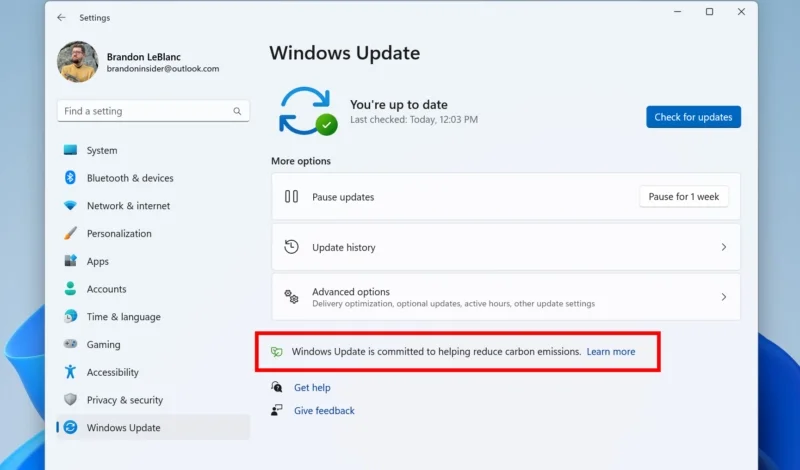Open Brandon LeBlanc profile picture
Screen dimensions: 800x470
(x=78, y=62)
